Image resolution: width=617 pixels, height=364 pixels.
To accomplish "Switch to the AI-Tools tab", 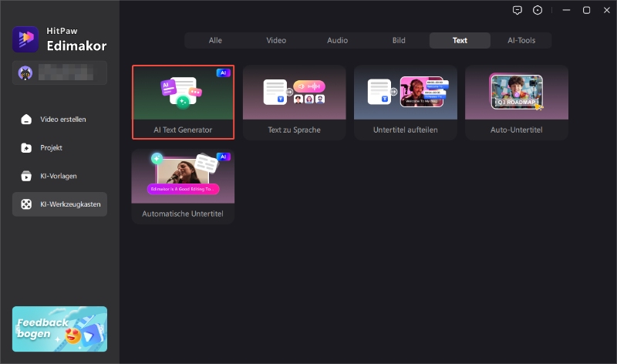I will tap(521, 40).
